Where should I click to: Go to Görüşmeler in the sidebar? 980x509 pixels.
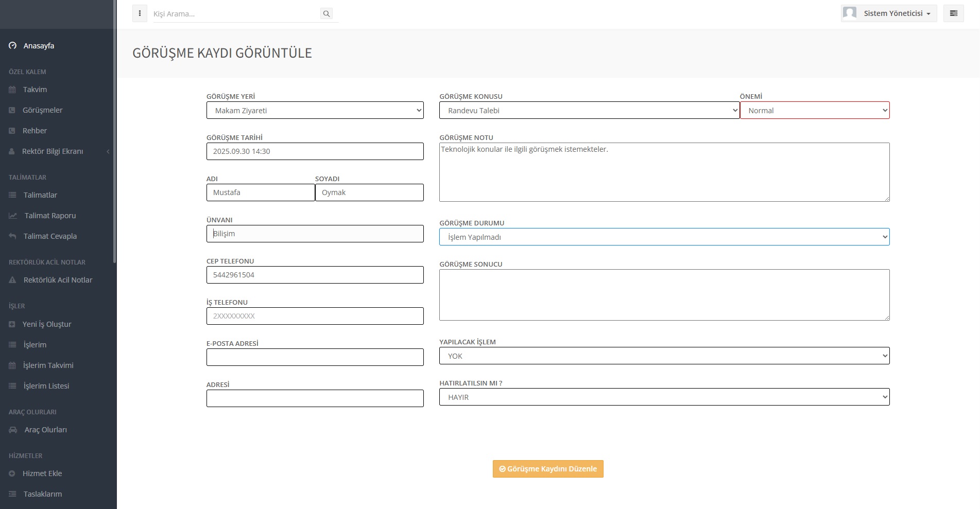click(x=42, y=110)
